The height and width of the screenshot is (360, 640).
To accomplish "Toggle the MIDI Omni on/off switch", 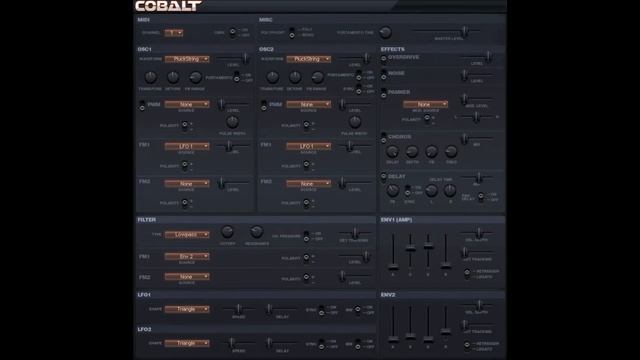I will [232, 33].
